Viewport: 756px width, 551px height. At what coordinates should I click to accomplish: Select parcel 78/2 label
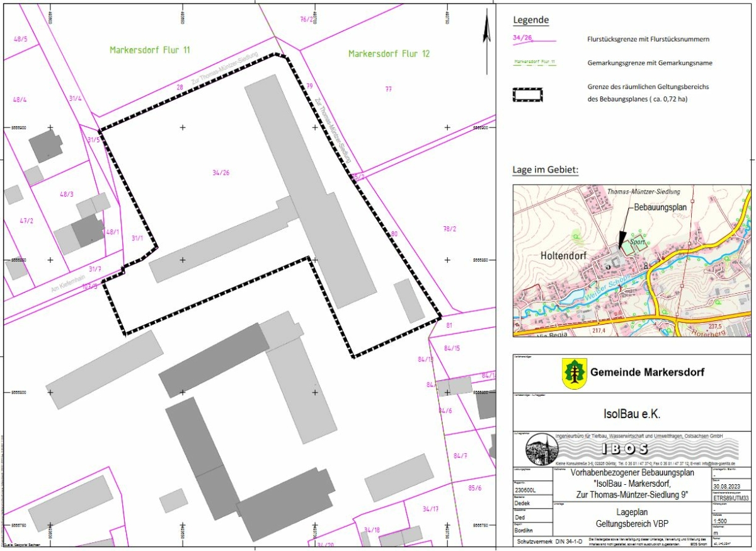click(449, 229)
